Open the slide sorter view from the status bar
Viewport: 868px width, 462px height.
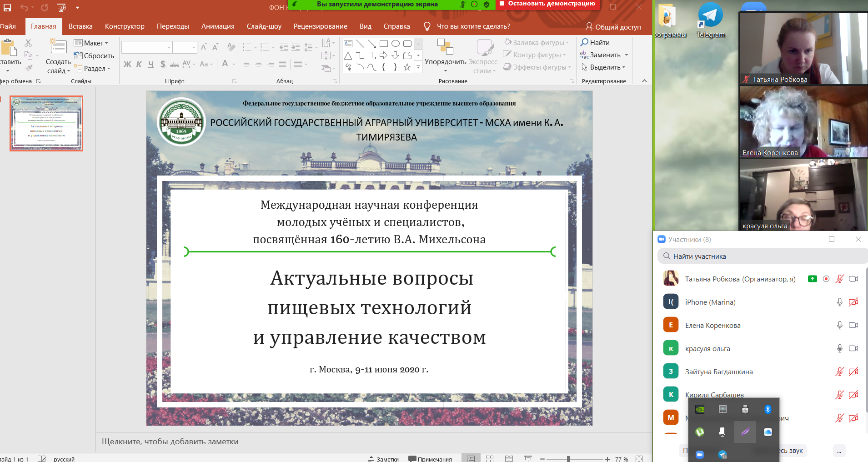(x=490, y=459)
